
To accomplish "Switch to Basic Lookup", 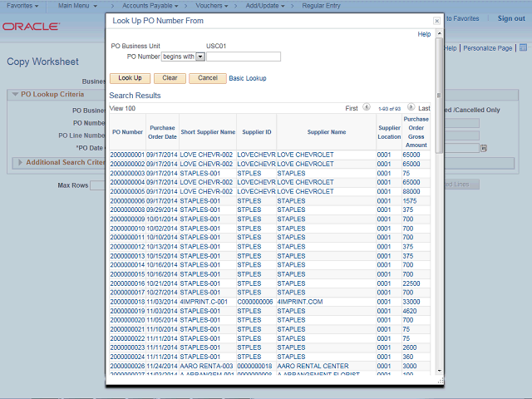I will (x=248, y=78).
